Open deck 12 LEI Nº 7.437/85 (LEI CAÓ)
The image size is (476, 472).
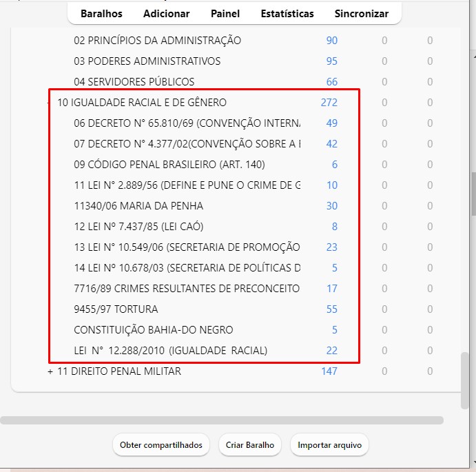pyautogui.click(x=138, y=226)
